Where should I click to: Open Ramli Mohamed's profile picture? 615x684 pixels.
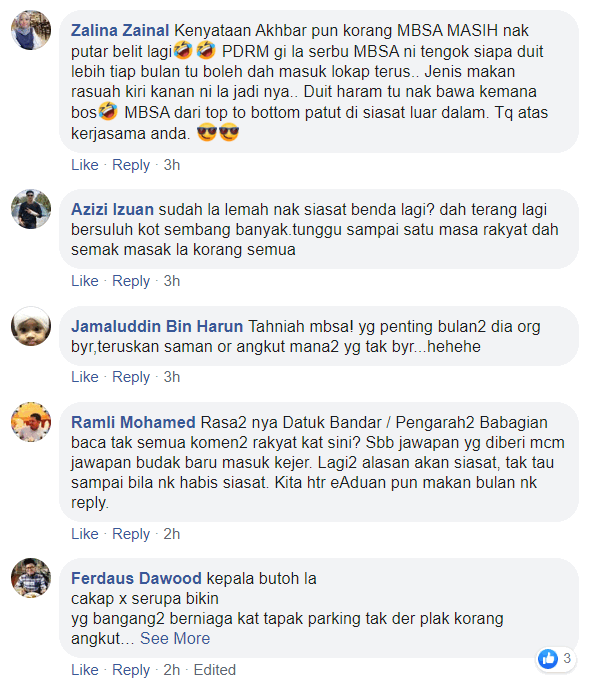31,422
